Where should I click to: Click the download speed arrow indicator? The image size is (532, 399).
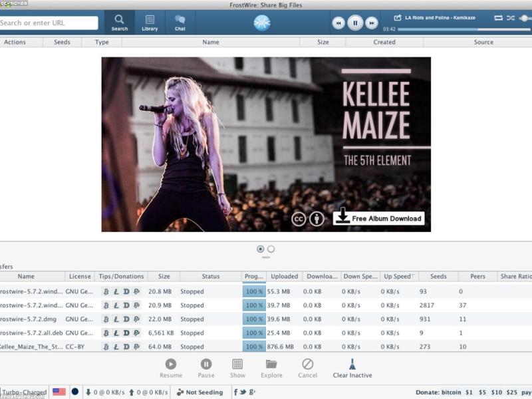click(x=88, y=392)
